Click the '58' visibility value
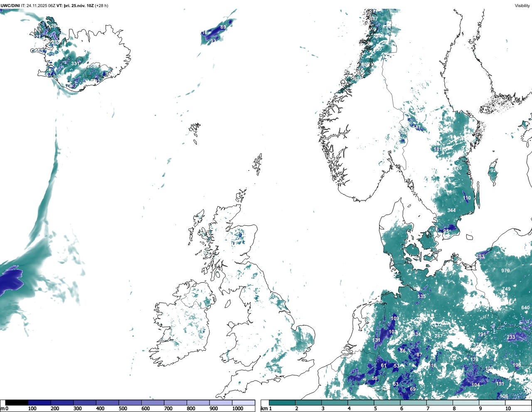This screenshot has width=532, height=412. click(x=374, y=378)
